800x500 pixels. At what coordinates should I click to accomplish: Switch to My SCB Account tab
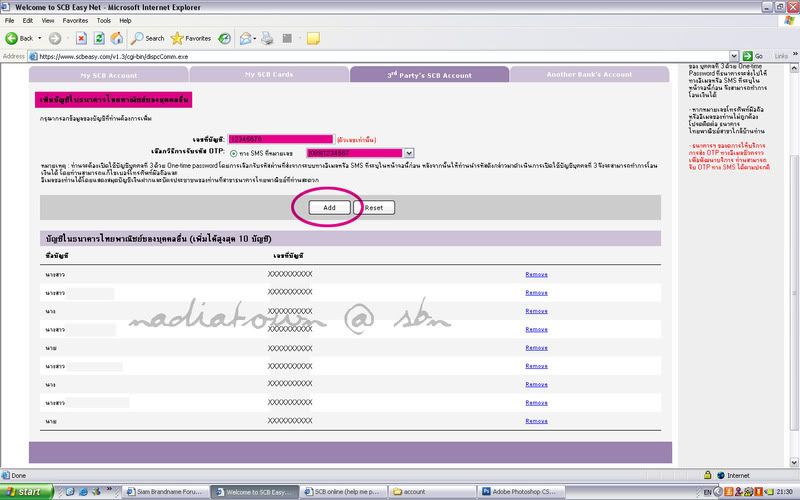[x=109, y=74]
